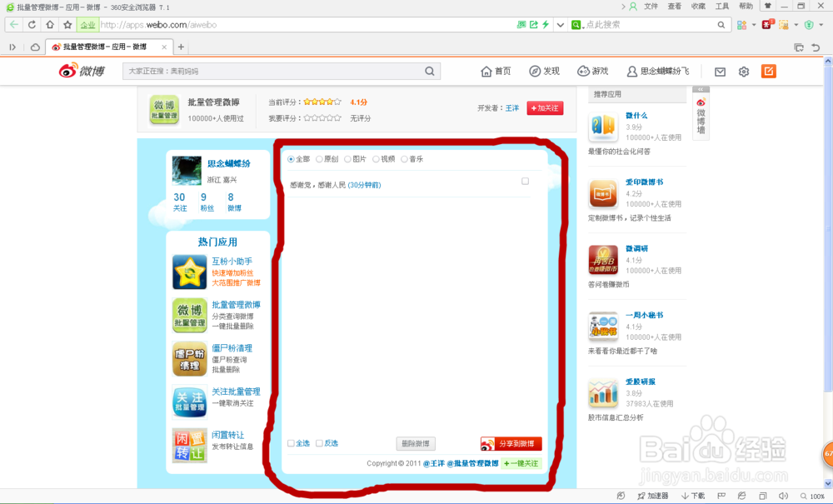Click the status bar sound icon

(x=784, y=496)
